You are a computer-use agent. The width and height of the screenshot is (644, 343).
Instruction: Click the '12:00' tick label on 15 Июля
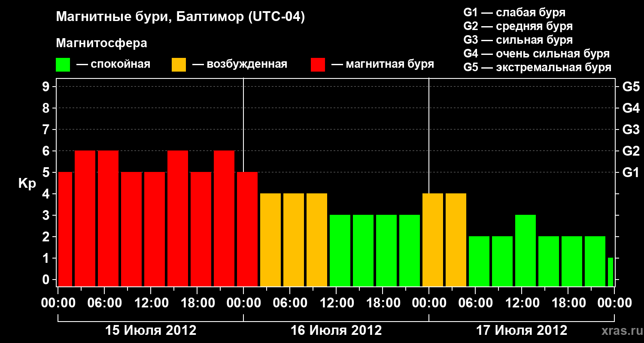click(151, 303)
